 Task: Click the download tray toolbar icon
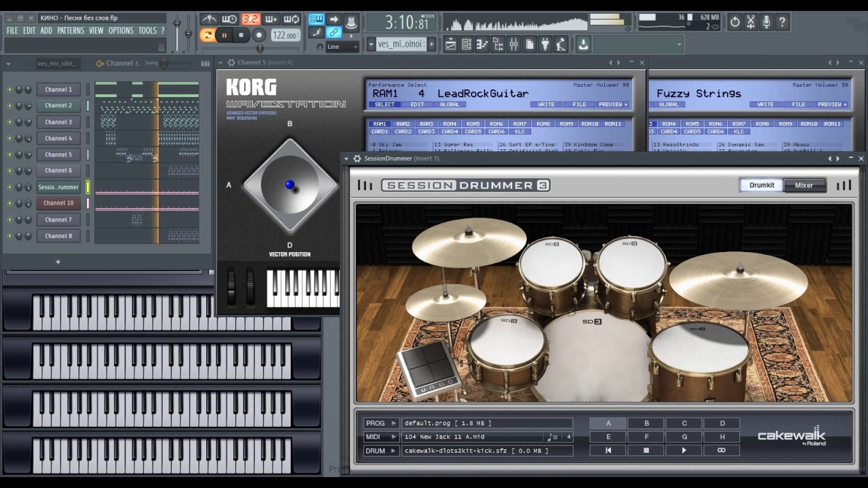coord(583,45)
